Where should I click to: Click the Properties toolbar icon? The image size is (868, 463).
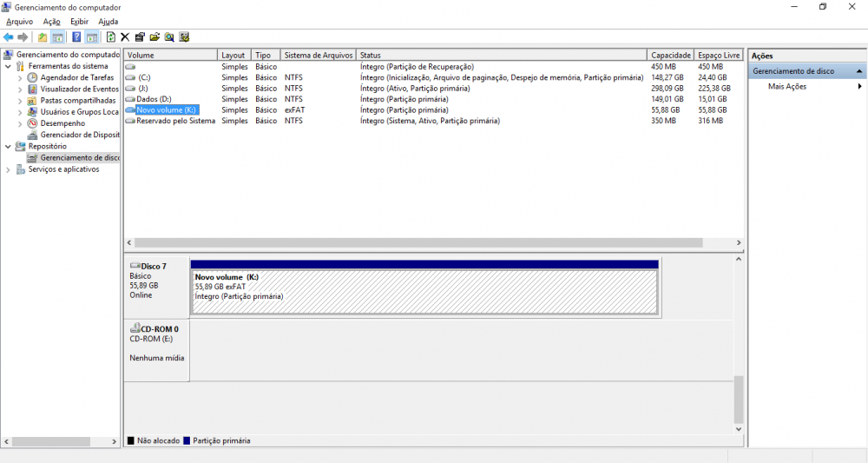pyautogui.click(x=140, y=37)
